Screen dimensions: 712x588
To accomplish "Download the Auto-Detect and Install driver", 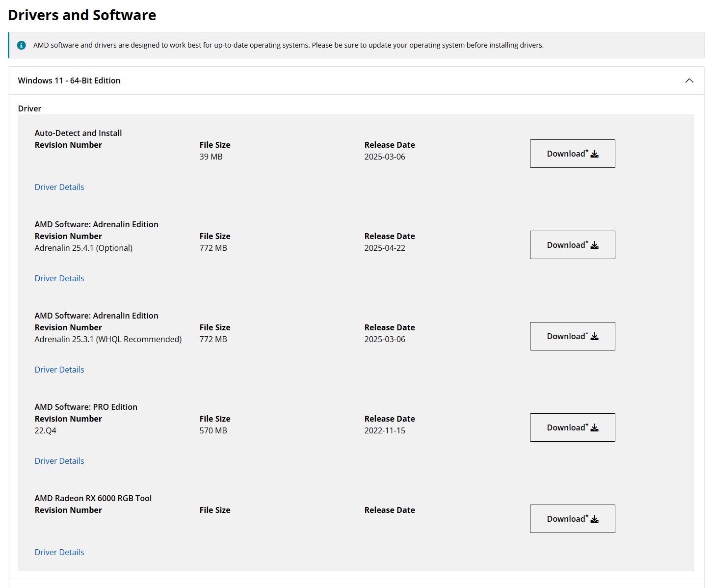I will (572, 154).
